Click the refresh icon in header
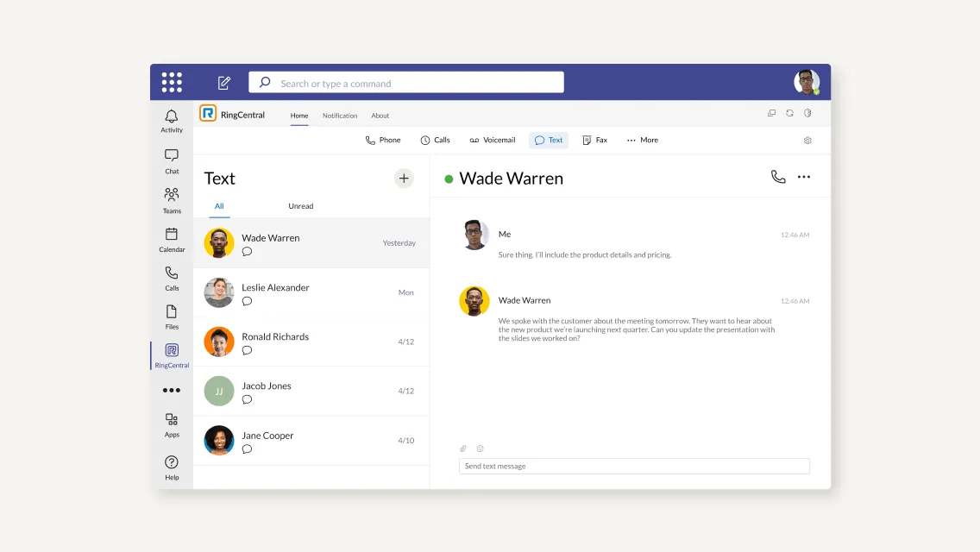Viewport: 980px width, 552px height. pos(789,113)
